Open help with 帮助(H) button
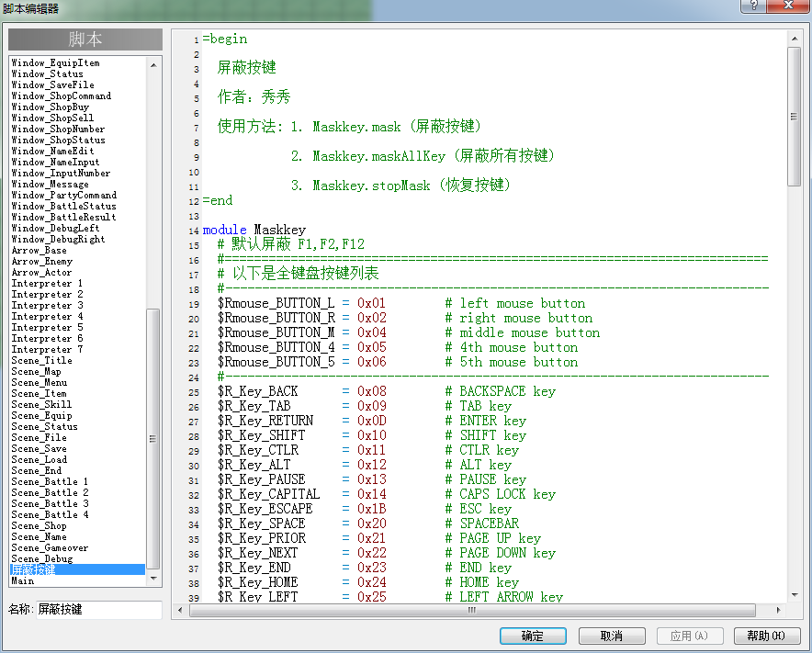 767,636
